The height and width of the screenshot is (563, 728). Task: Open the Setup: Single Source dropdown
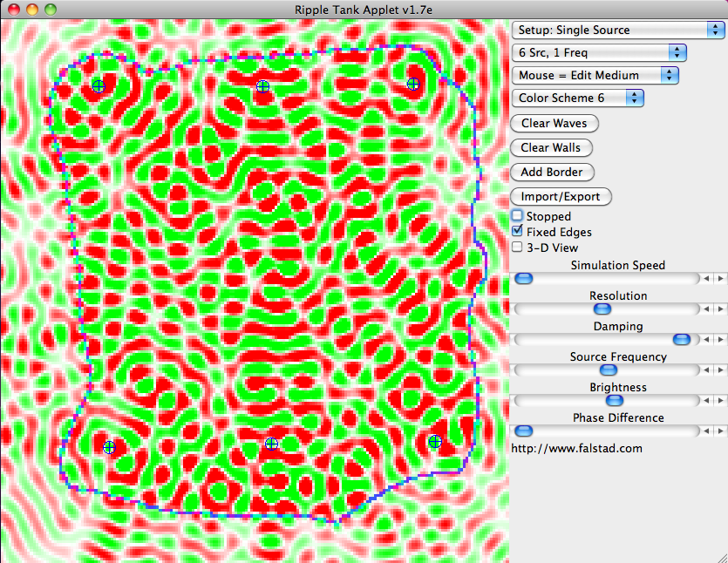618,31
